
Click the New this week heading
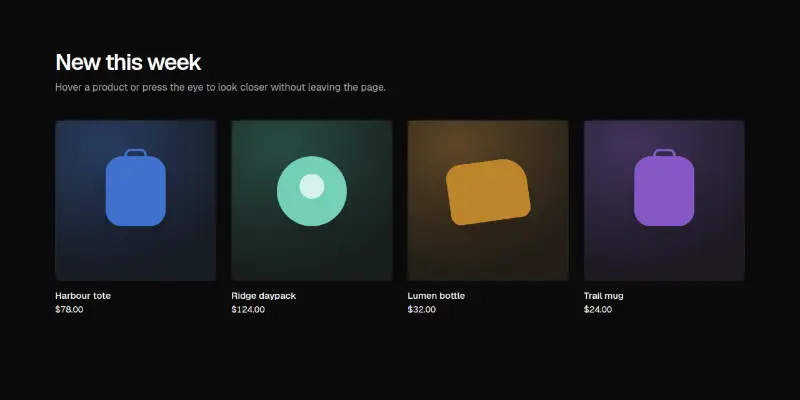[128, 62]
